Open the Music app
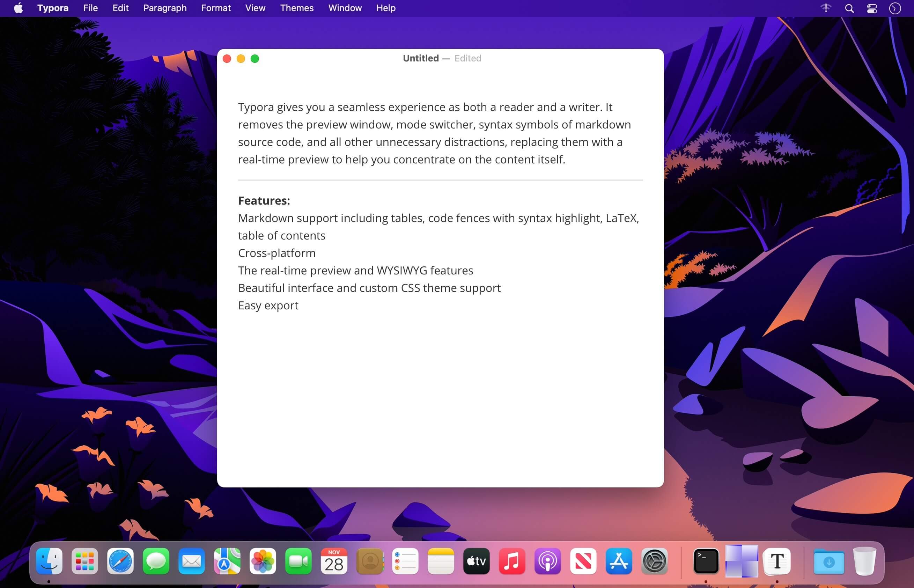Viewport: 914px width, 588px height. pos(512,561)
